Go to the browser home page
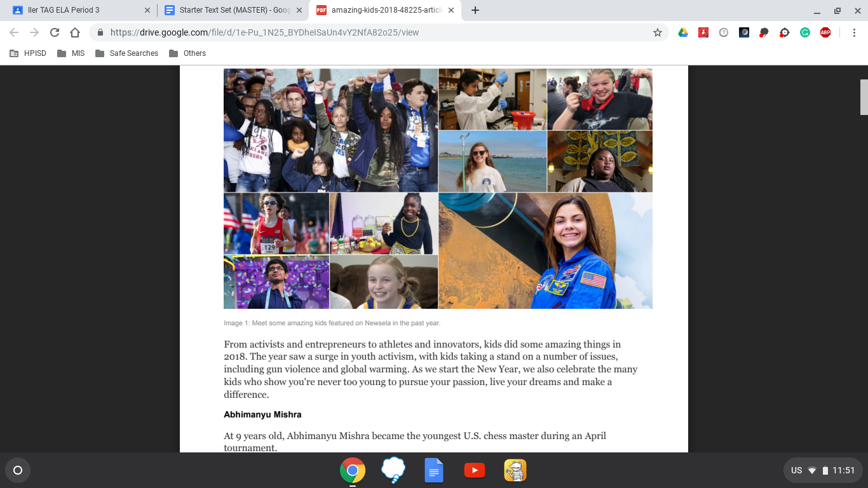 [75, 32]
